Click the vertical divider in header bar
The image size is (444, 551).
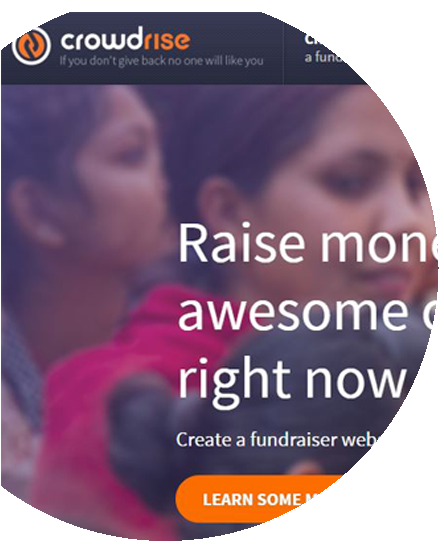coord(283,49)
